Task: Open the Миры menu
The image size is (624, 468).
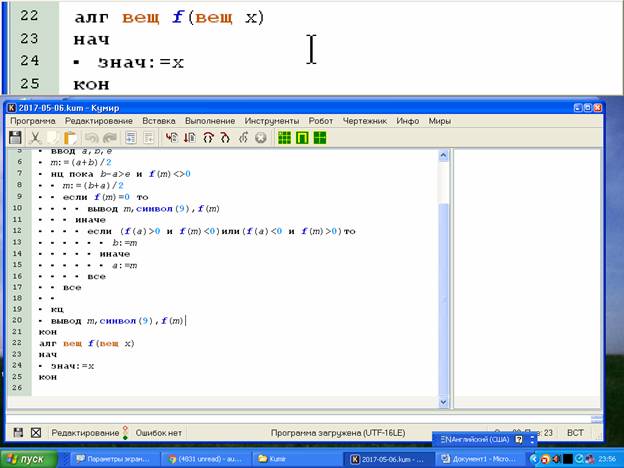Action: [x=439, y=121]
